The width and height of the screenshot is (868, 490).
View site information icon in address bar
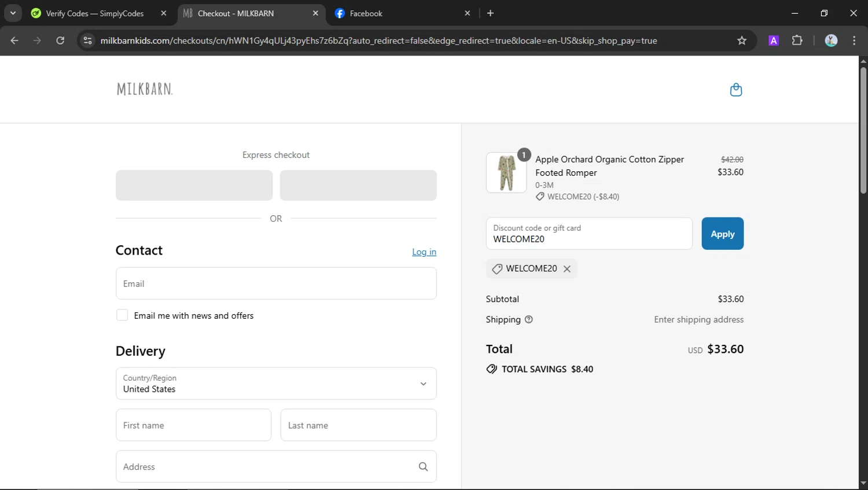pyautogui.click(x=87, y=40)
